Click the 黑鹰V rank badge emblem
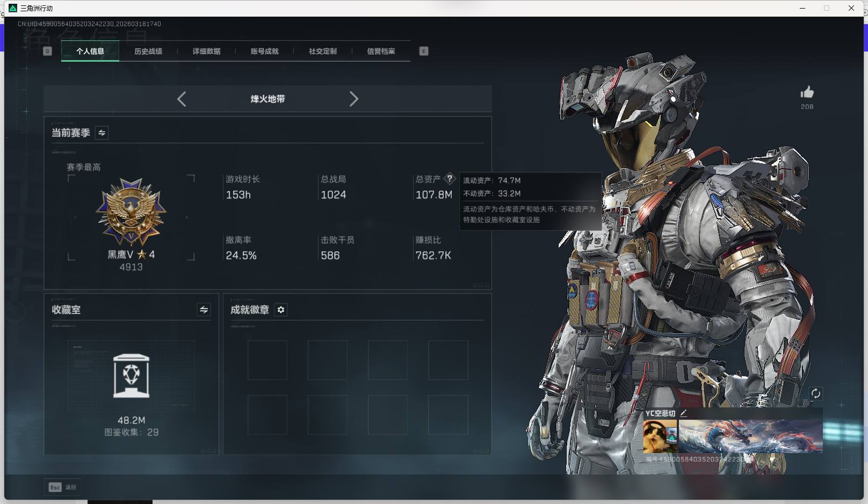The width and height of the screenshot is (868, 504). [131, 212]
